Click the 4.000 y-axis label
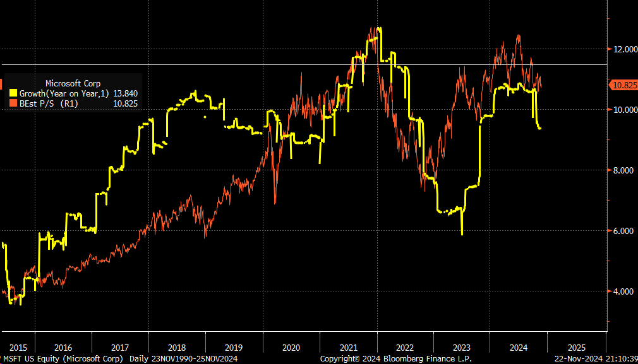 625,291
